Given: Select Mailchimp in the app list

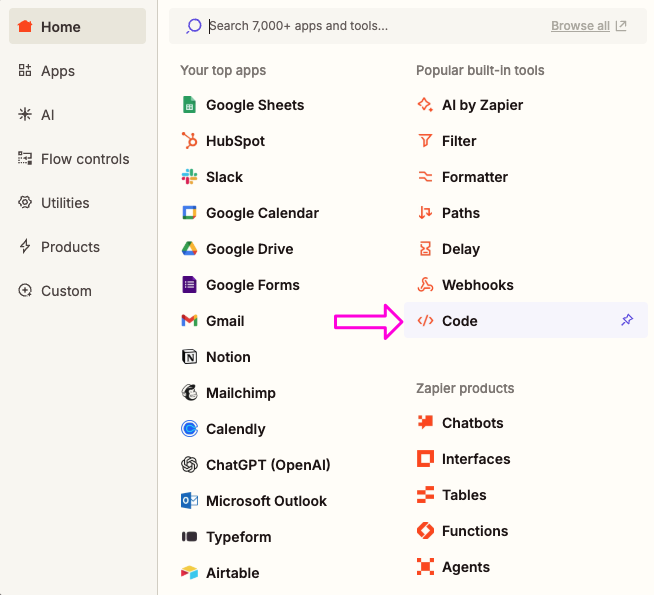Looking at the screenshot, I should tap(241, 392).
